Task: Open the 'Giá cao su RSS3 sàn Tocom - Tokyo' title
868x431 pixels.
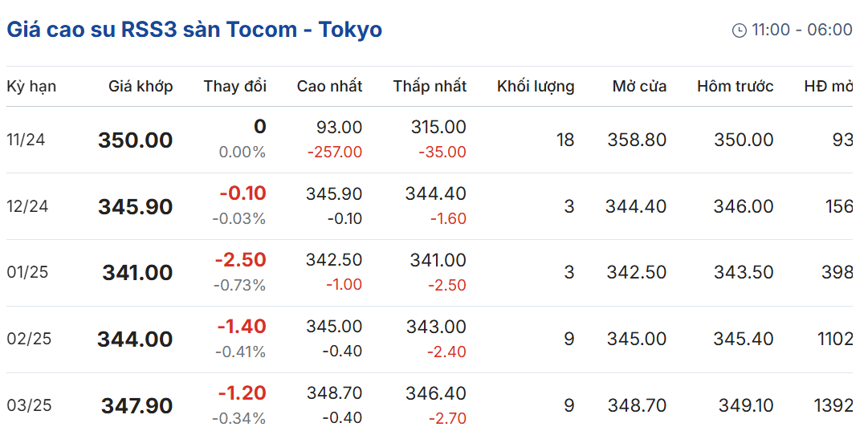Action: pyautogui.click(x=194, y=30)
